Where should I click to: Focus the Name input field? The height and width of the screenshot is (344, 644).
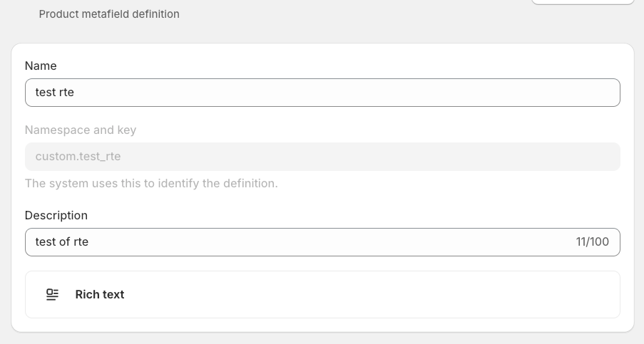click(322, 93)
